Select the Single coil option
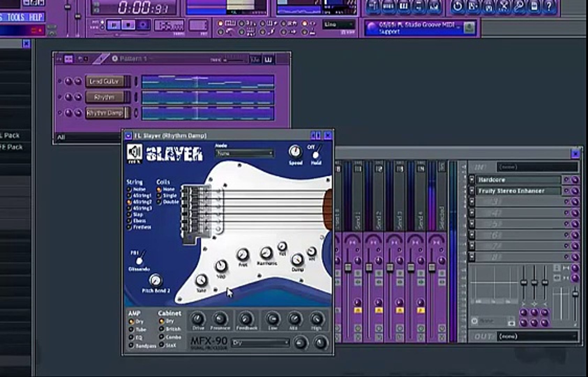 coord(167,195)
